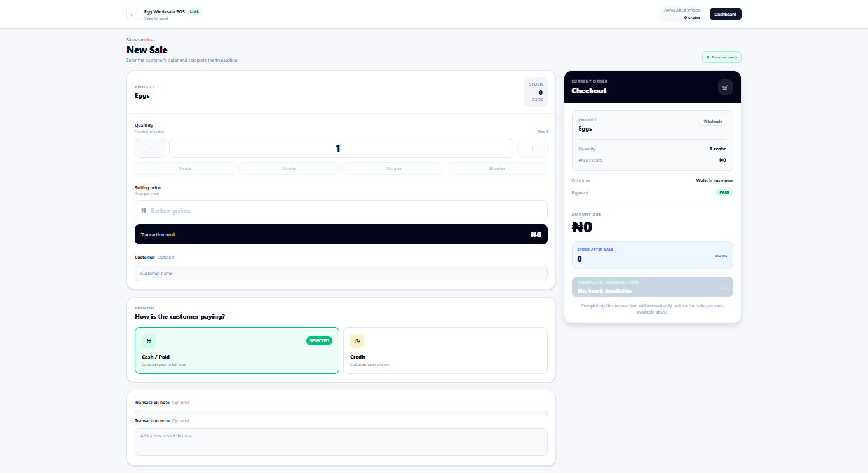
Task: Click the PAID status badge
Action: point(724,192)
